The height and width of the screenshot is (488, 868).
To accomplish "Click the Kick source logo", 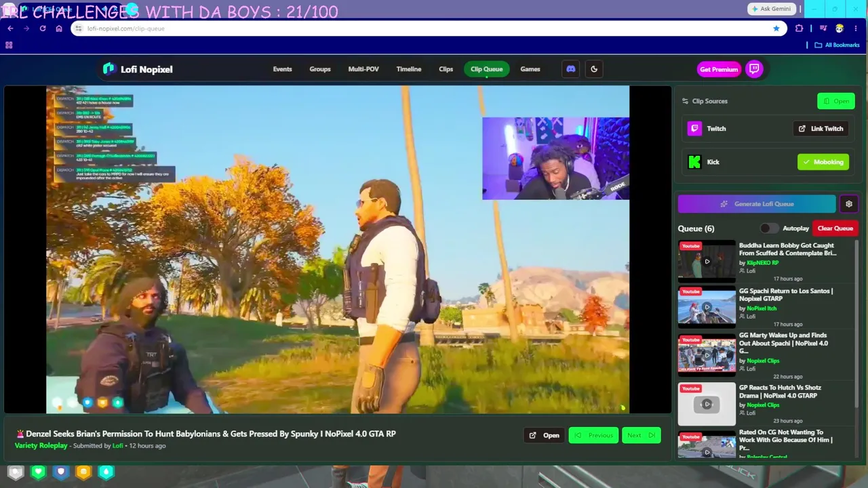I will (x=694, y=162).
